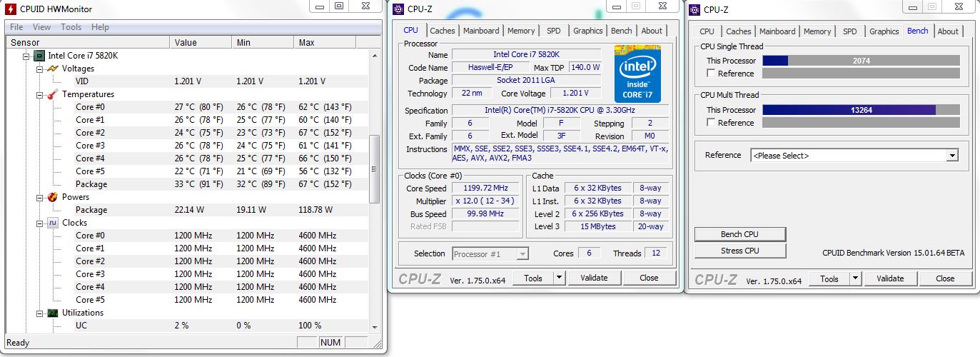
Task: Open the File menu in HWMonitor
Action: [16, 27]
